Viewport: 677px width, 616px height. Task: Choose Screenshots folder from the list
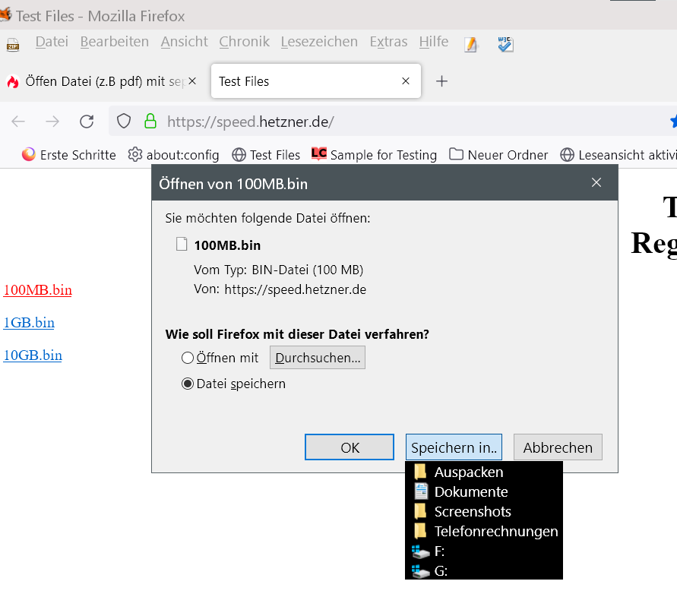tap(484, 511)
